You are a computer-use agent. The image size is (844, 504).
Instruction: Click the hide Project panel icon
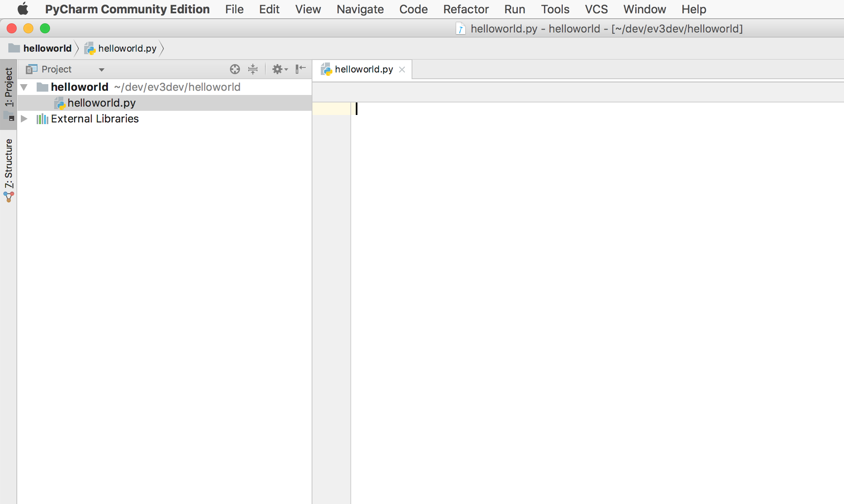300,69
